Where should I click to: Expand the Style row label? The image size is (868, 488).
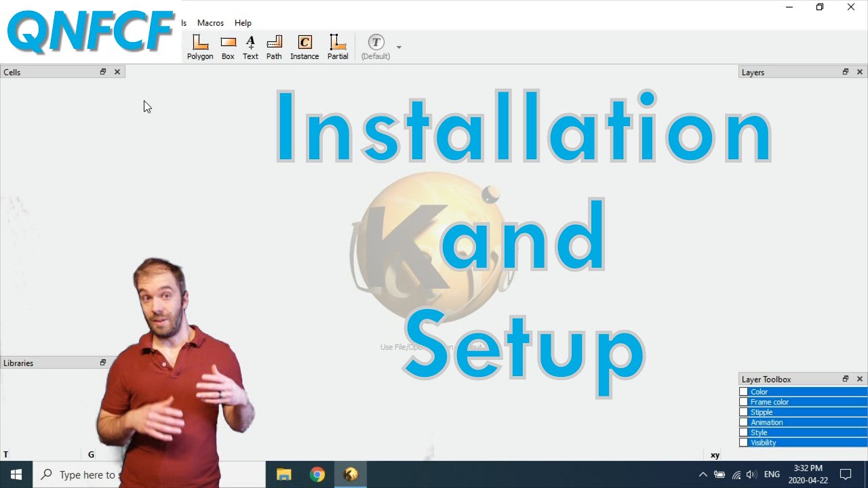pos(759,432)
